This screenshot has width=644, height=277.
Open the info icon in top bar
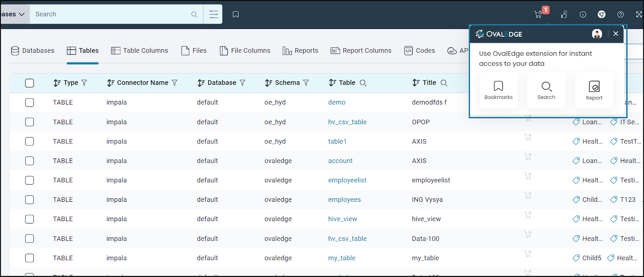(x=583, y=14)
